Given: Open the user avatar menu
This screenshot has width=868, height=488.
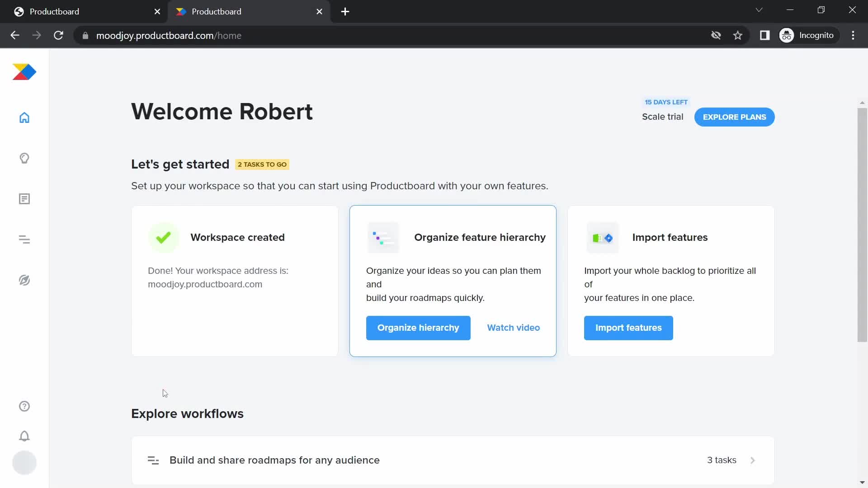Looking at the screenshot, I should 24,463.
